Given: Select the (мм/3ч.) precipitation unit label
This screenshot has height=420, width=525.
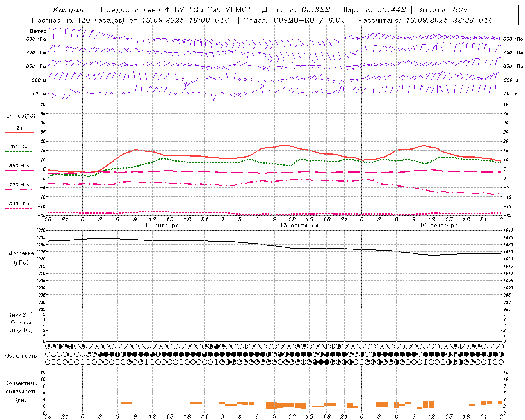Looking at the screenshot, I should point(21,315).
